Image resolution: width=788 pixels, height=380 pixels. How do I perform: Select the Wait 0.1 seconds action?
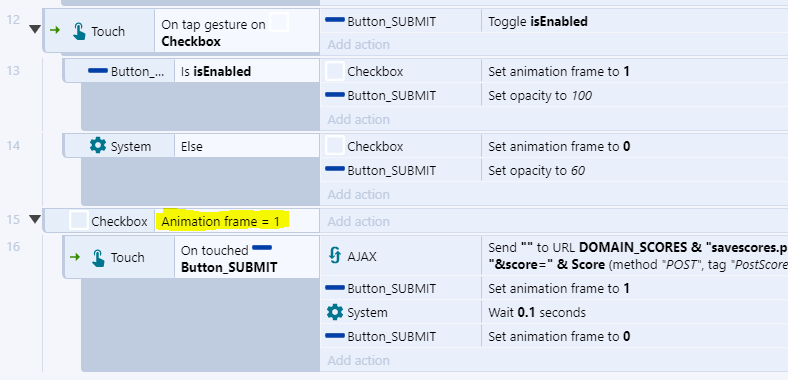pos(537,313)
